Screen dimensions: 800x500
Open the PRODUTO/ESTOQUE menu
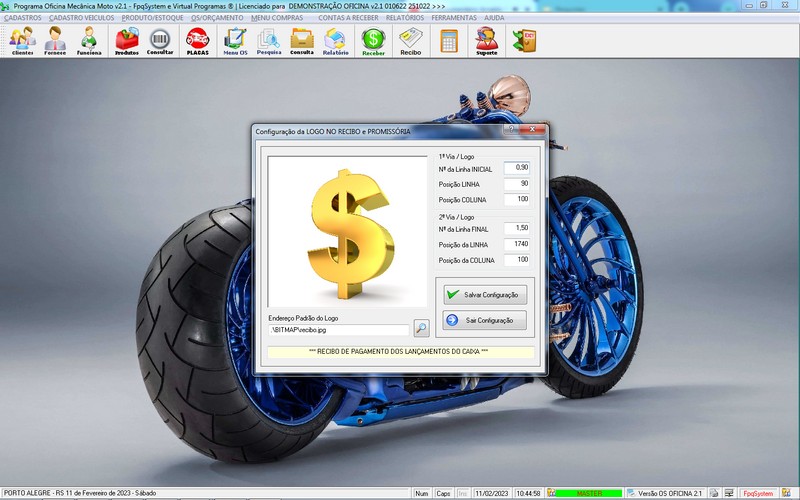[152, 18]
